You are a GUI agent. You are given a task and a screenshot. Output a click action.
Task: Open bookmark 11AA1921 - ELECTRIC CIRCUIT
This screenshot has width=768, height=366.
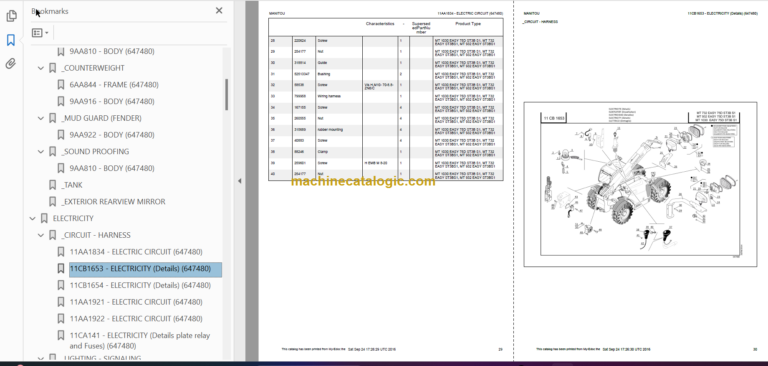pos(136,302)
